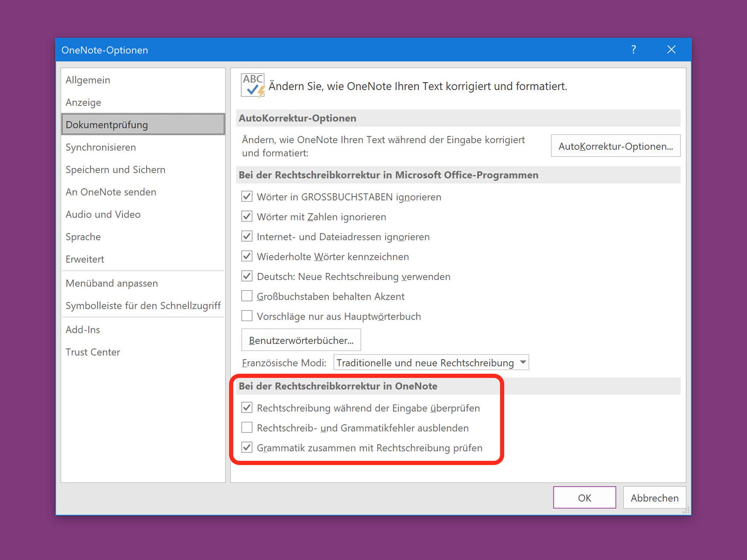Toggle Grammatik zusammen mit Rechtschreibung prüfen
747x560 pixels.
click(247, 448)
